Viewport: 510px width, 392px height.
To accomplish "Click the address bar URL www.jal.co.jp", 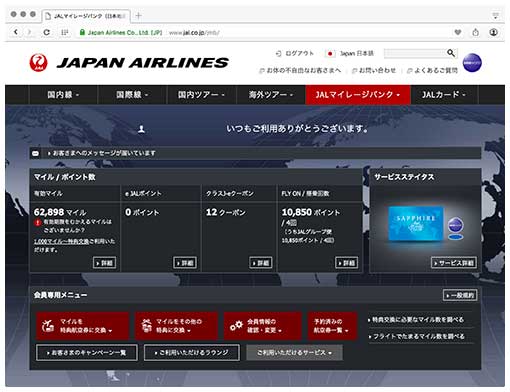I will pos(194,33).
